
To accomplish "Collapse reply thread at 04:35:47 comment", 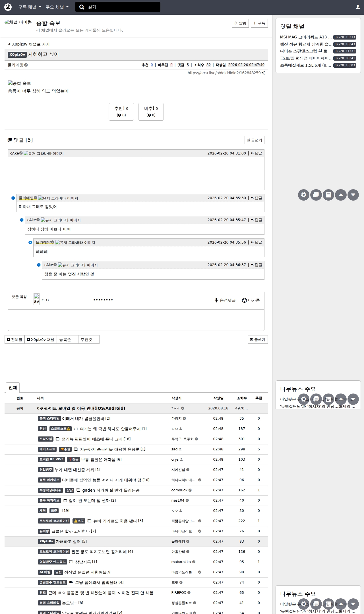I will pyautogui.click(x=22, y=220).
